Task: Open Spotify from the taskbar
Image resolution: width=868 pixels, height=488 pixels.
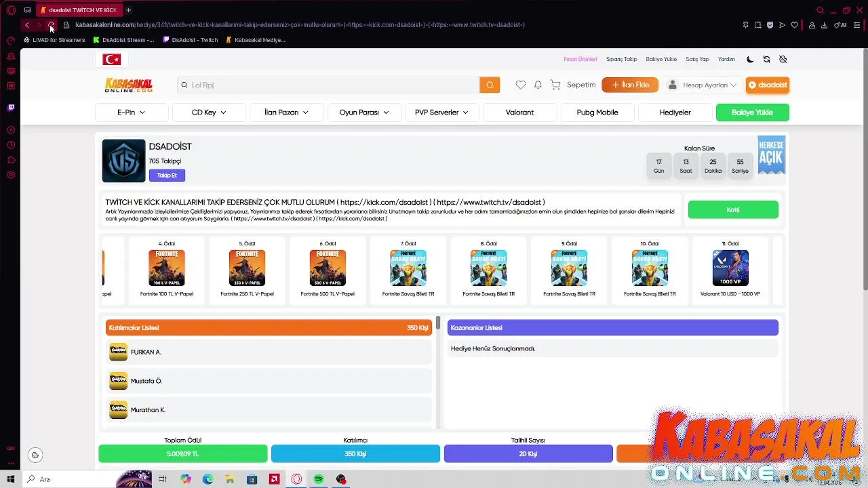Action: (319, 479)
